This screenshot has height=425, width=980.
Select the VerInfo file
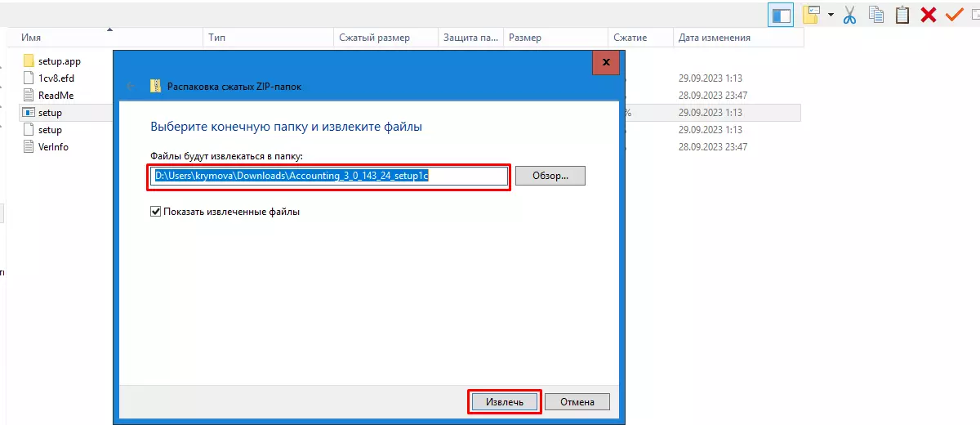coord(53,147)
